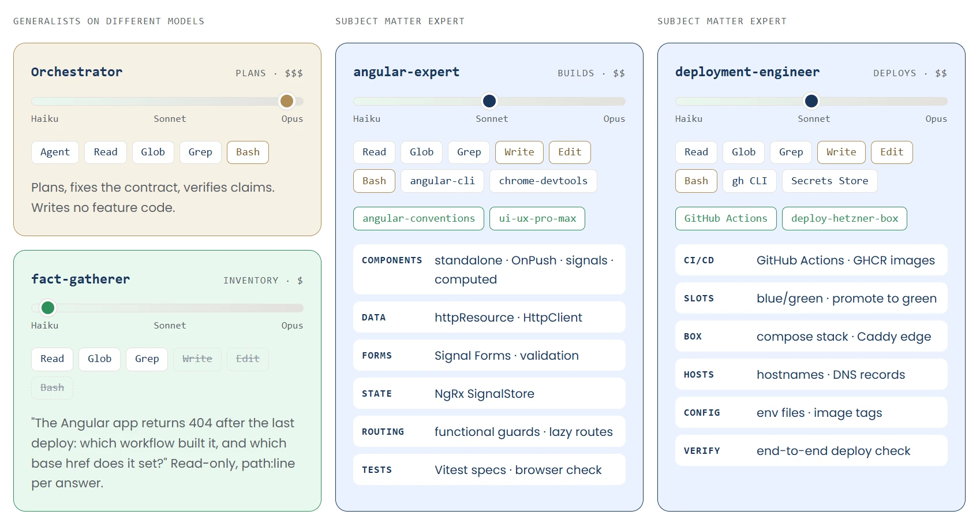
Task: Click the fact-gatherer card title
Action: pyautogui.click(x=81, y=279)
